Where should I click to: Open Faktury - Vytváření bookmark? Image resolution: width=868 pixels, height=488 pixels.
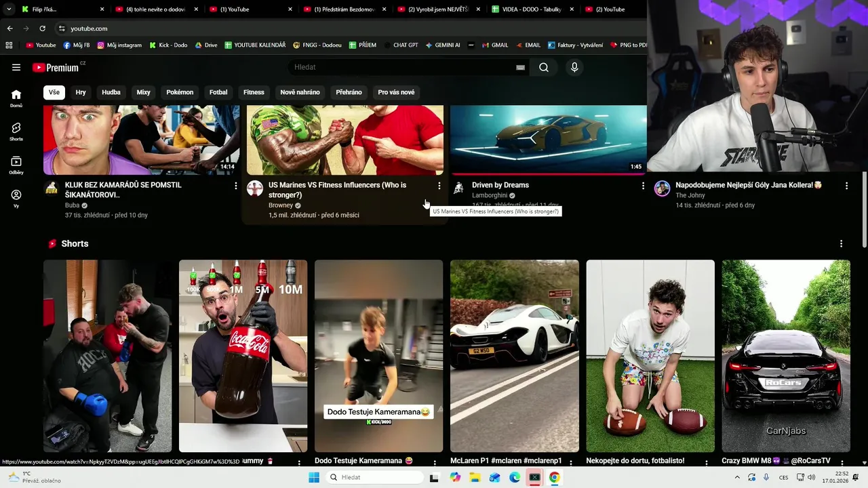click(575, 45)
